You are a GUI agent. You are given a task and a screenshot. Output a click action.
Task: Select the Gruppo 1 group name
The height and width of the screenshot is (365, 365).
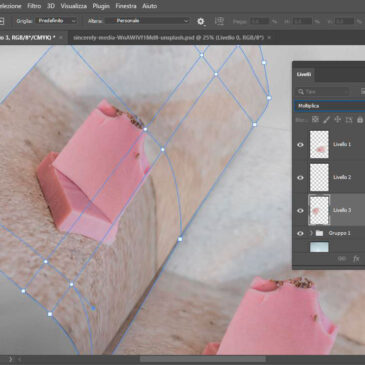pos(339,233)
